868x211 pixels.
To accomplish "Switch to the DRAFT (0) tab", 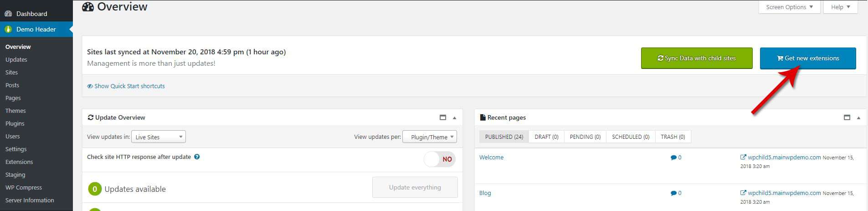I will (546, 137).
